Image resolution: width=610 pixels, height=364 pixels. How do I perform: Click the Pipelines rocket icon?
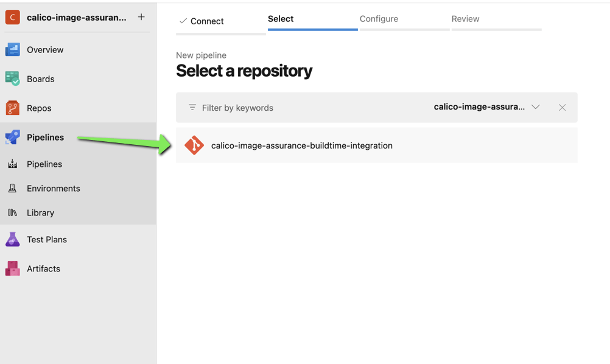[x=13, y=137]
